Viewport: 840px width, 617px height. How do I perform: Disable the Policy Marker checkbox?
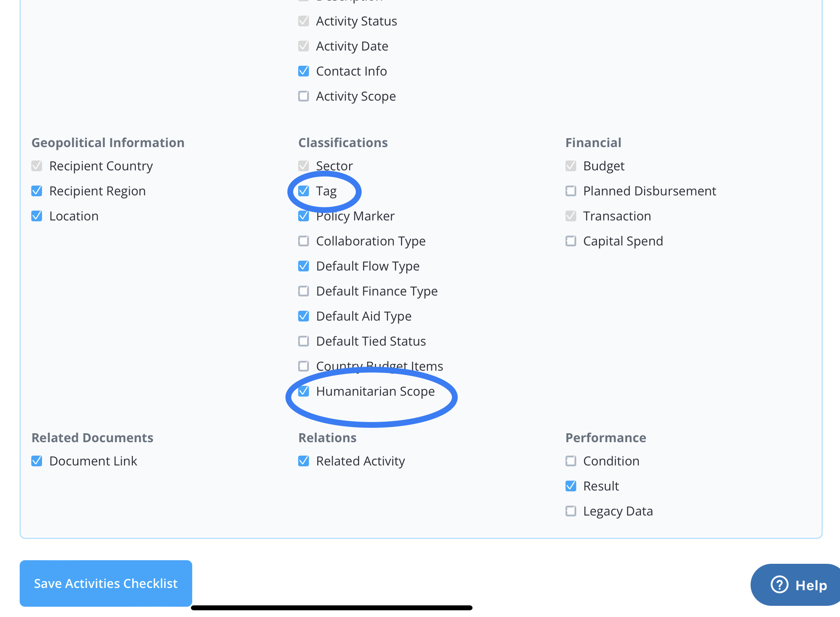(304, 216)
